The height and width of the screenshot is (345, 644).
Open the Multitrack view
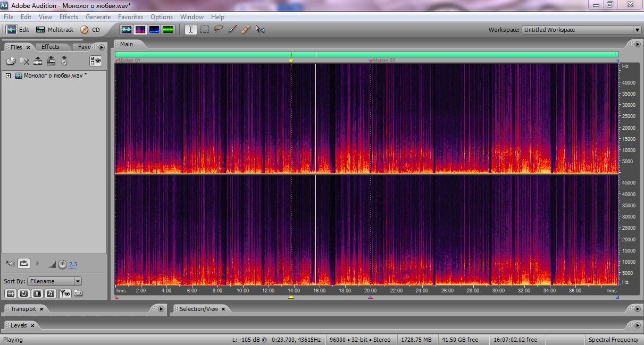[x=55, y=30]
